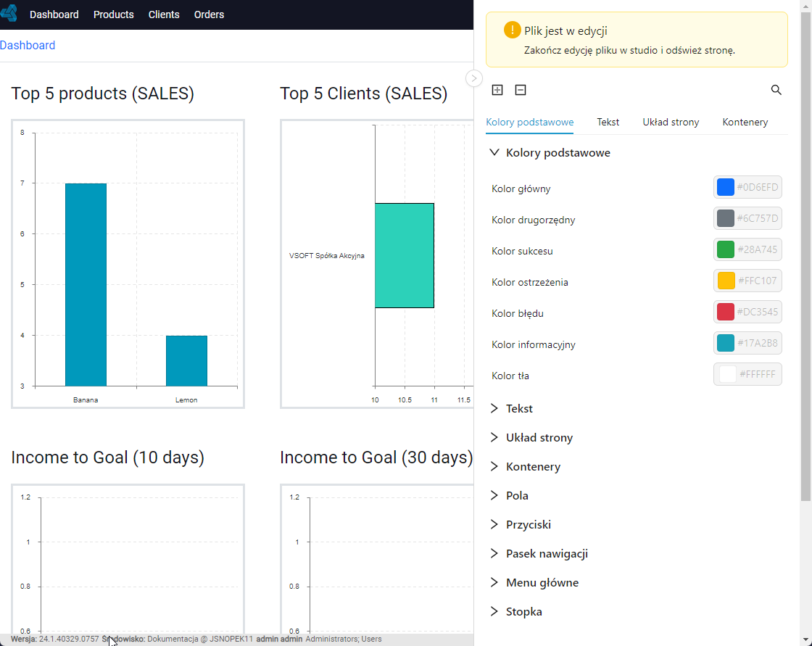Pick the Kolor tła white swatch
Screen dimensions: 812x646
727,374
